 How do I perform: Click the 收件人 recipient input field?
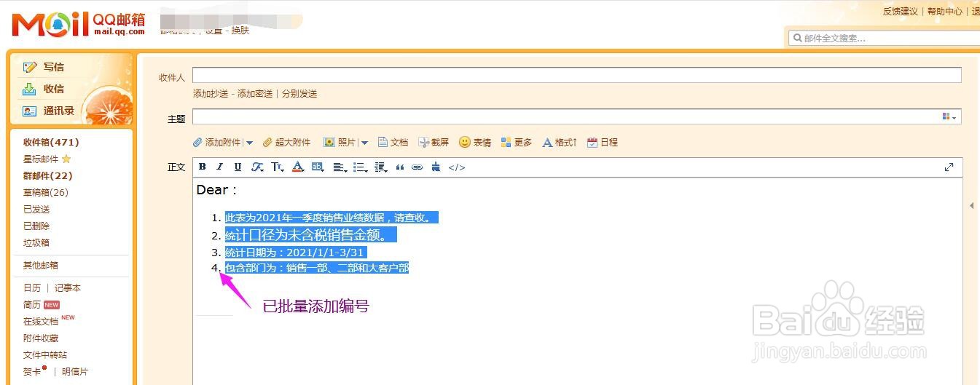(576, 75)
